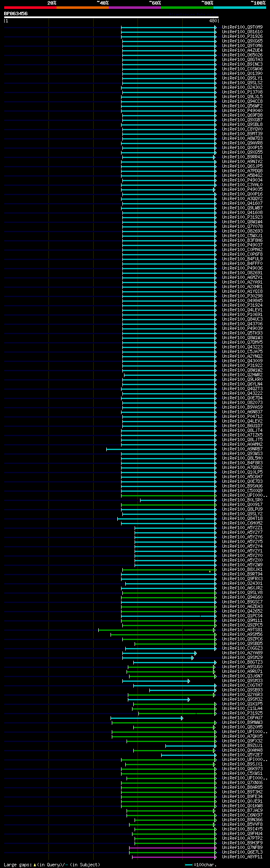This screenshot has height=868, width=270.
Task: Open hit UniRef100_B9INC3
Action: (x=242, y=64)
